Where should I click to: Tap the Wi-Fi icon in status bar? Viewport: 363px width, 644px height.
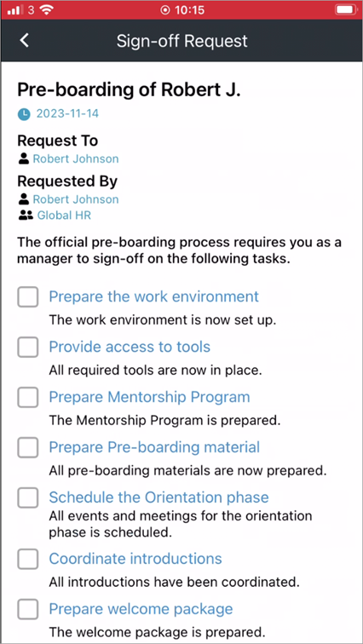(48, 10)
